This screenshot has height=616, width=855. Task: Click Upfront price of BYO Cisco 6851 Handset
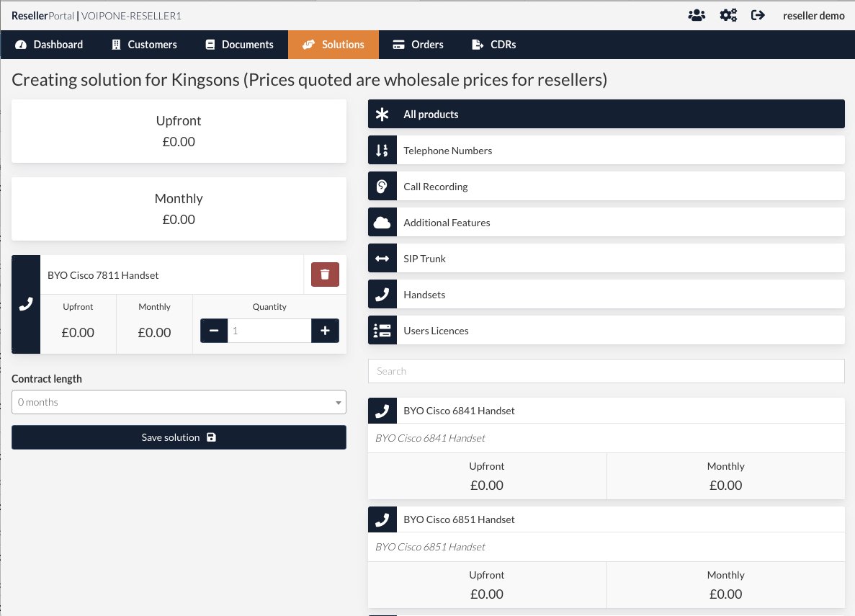click(x=486, y=594)
